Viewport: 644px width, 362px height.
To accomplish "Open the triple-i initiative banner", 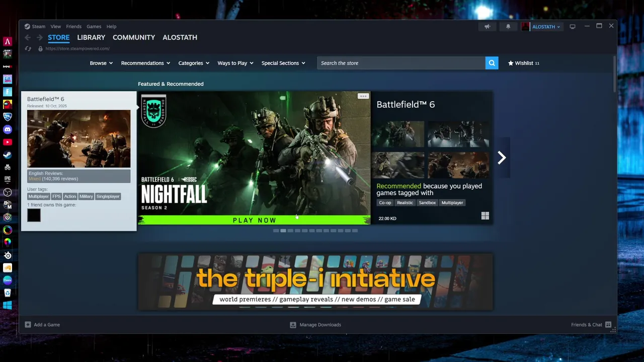I will (x=315, y=282).
